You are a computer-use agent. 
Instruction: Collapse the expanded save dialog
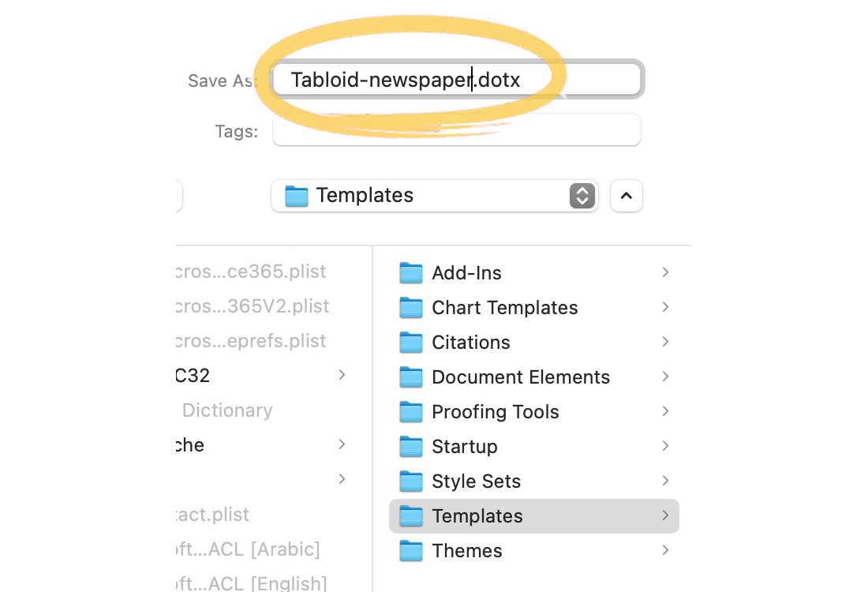(x=626, y=195)
